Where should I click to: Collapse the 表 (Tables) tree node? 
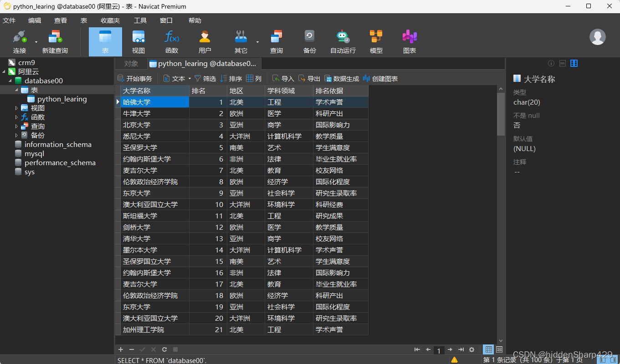pyautogui.click(x=16, y=90)
